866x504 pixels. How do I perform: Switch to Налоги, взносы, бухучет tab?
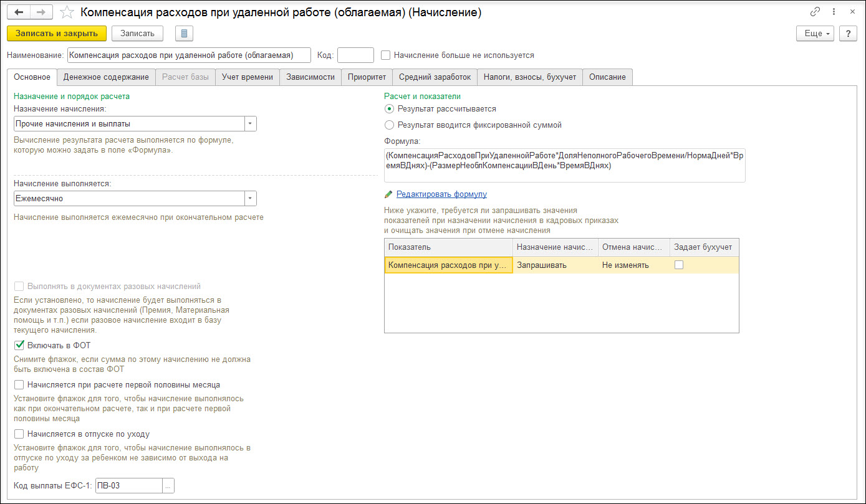[530, 77]
